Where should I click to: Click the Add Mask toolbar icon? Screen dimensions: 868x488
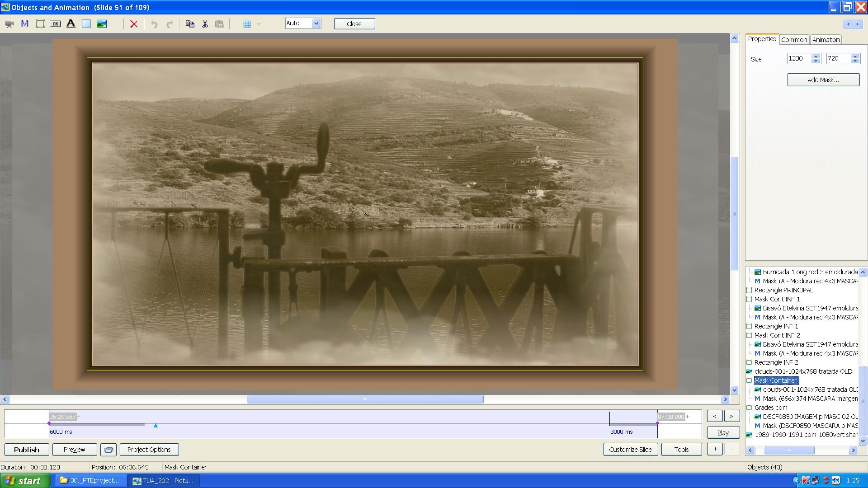[25, 24]
